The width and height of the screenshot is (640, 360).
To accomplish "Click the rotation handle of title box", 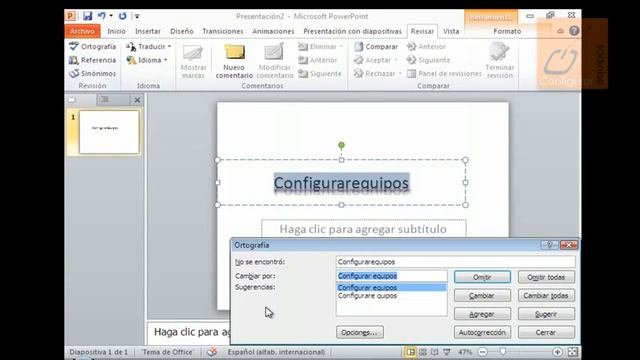I will tap(341, 145).
